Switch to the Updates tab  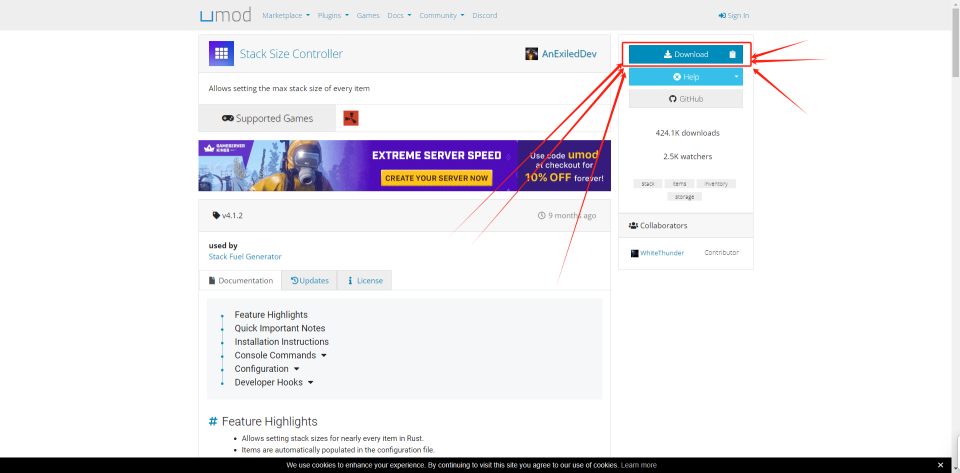(309, 280)
